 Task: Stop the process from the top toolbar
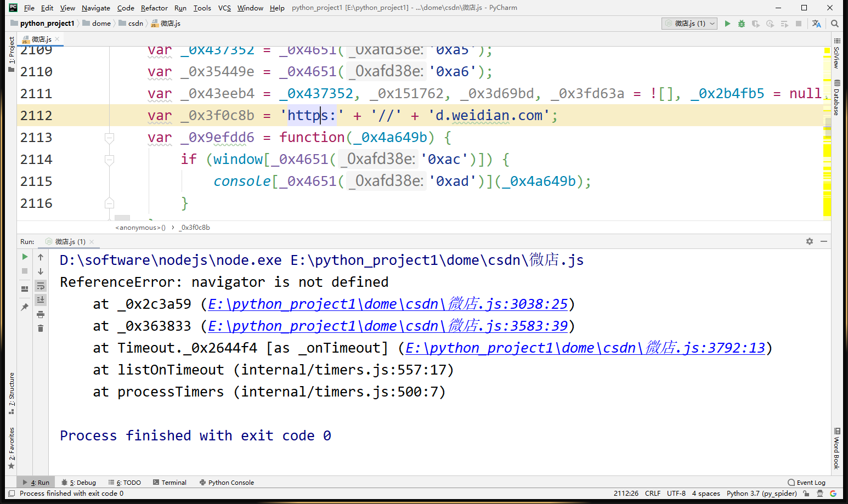[799, 24]
